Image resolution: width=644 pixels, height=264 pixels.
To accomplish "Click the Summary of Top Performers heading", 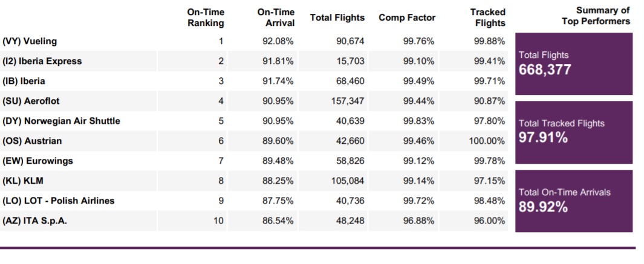I will tap(596, 16).
